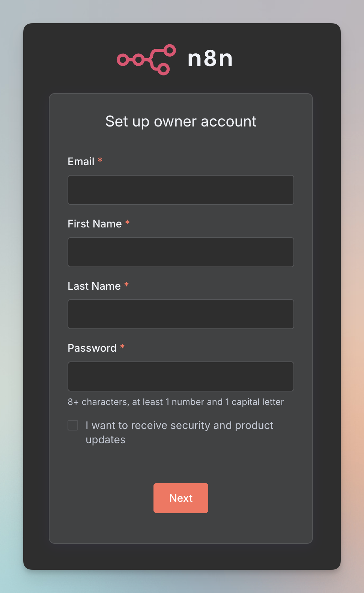The image size is (364, 593).
Task: Click the red asterisk beside Password
Action: [x=122, y=347]
